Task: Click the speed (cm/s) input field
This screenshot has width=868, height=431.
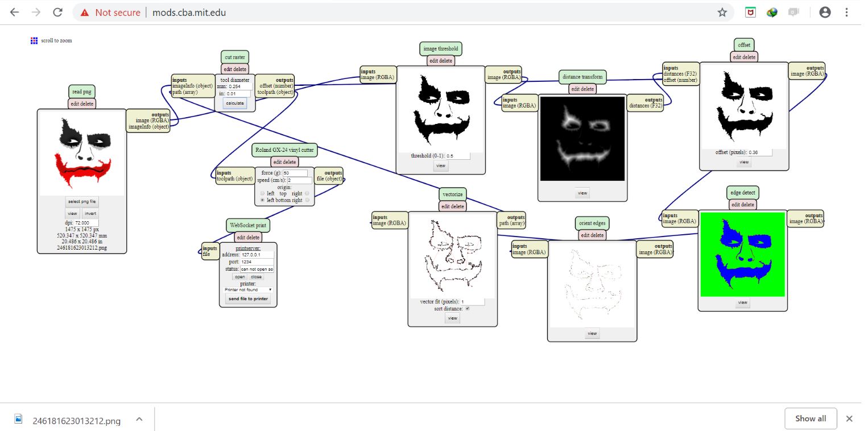Action: point(299,180)
